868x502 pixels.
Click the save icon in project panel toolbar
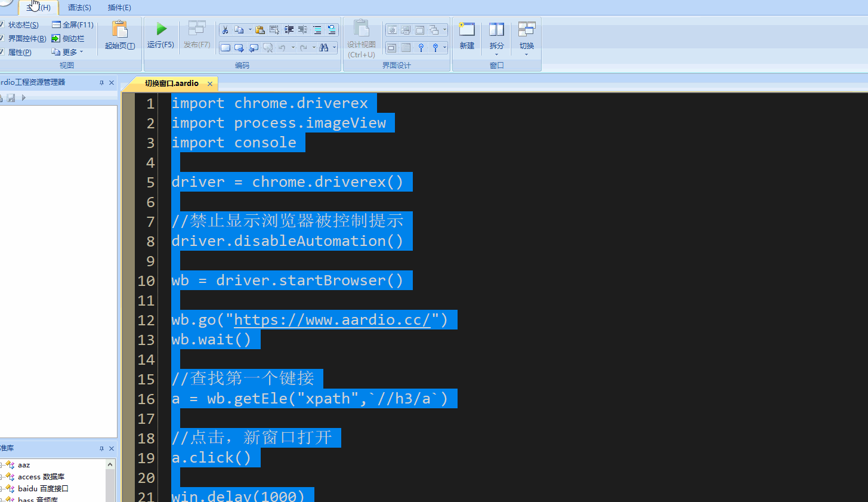pyautogui.click(x=11, y=97)
